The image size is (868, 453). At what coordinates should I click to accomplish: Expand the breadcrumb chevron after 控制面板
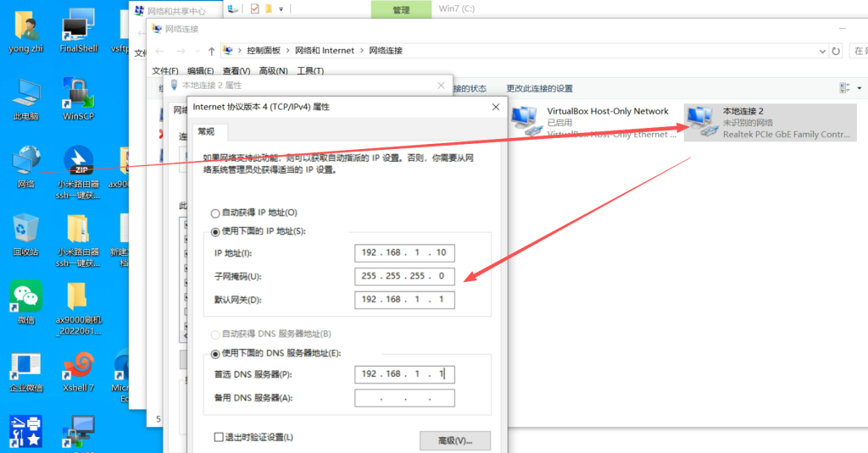pos(288,50)
